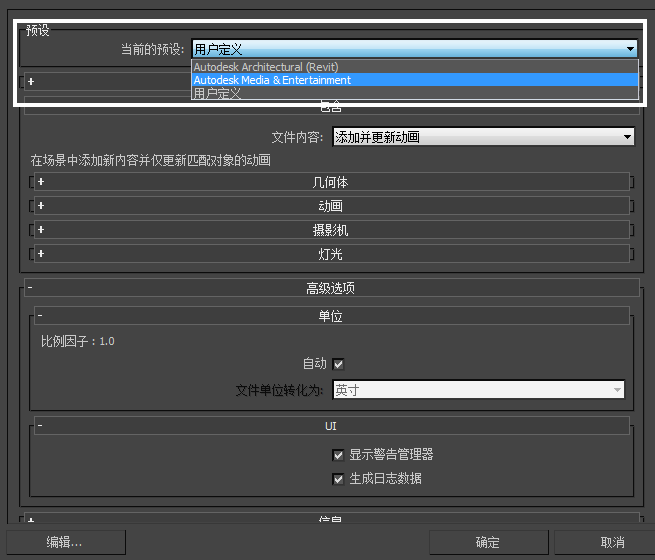The height and width of the screenshot is (560, 655).
Task: Expand the 灯光 rollout
Action: (332, 253)
